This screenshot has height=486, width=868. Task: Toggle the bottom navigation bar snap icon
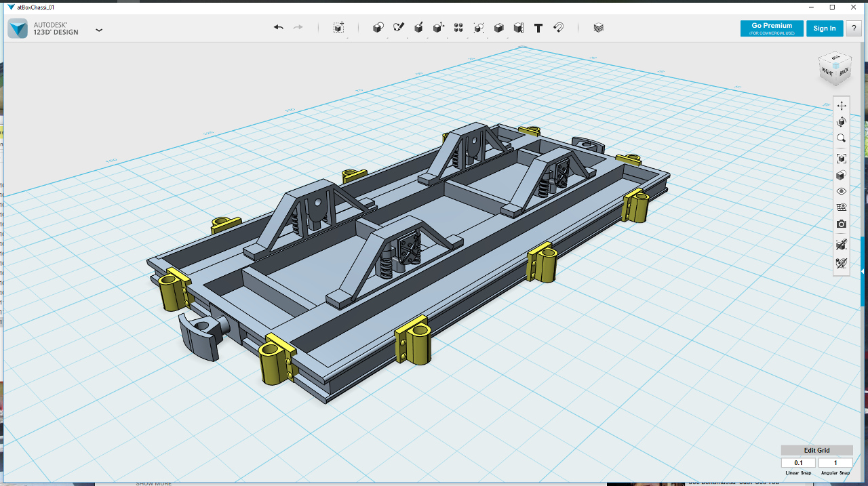coord(842,262)
